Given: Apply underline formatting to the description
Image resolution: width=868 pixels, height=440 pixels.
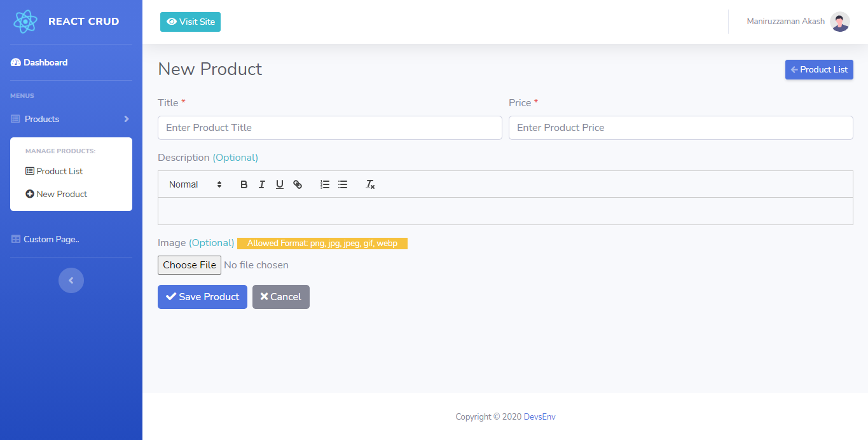Looking at the screenshot, I should click(x=279, y=184).
